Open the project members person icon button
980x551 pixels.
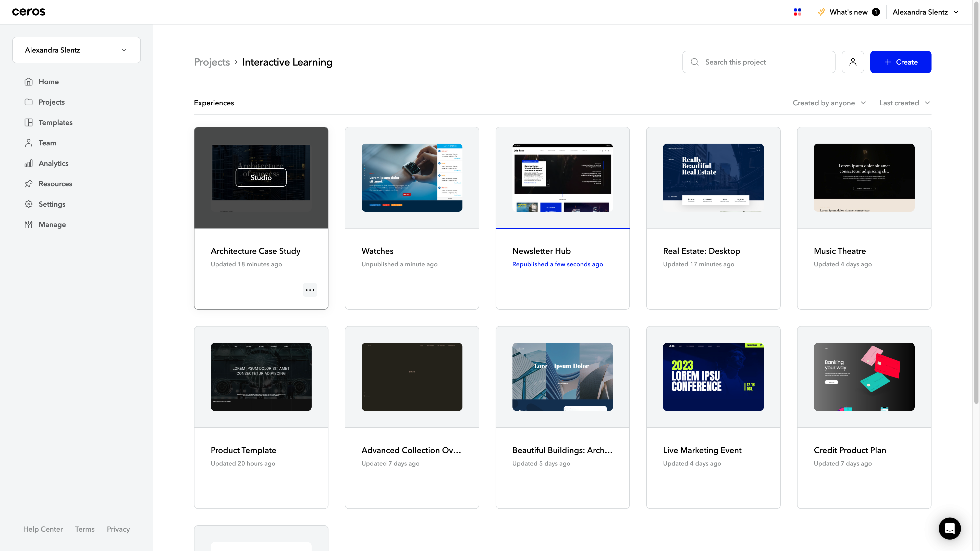tap(853, 62)
